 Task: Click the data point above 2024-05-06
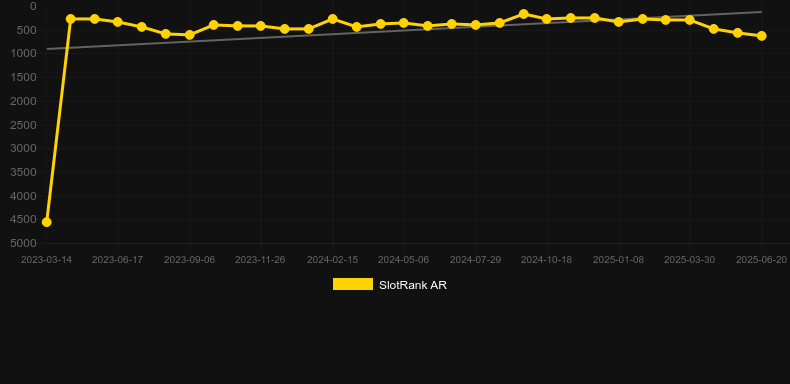tap(404, 23)
